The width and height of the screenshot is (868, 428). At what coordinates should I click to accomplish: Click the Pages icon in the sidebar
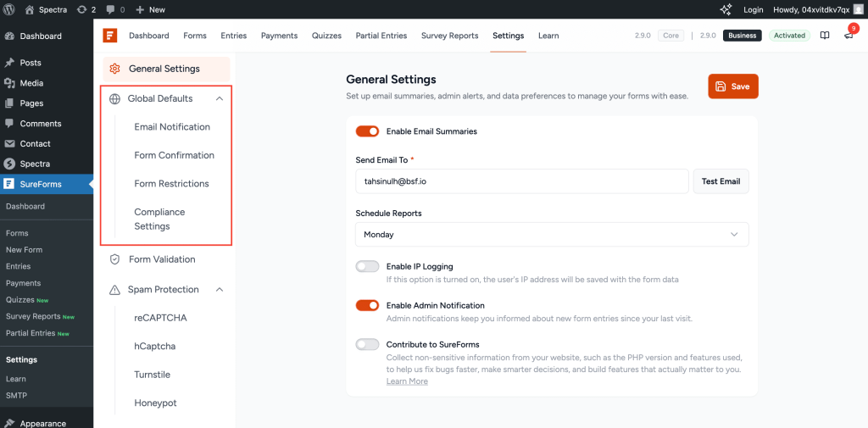[9, 103]
